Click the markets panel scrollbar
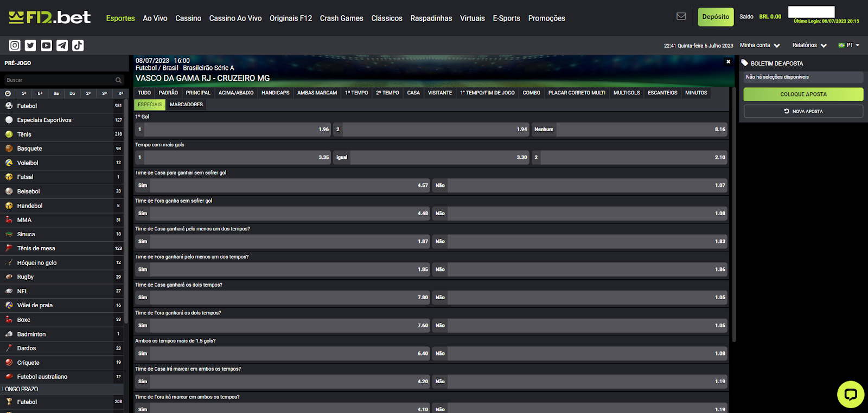Viewport: 868px width, 413px height. click(734, 214)
